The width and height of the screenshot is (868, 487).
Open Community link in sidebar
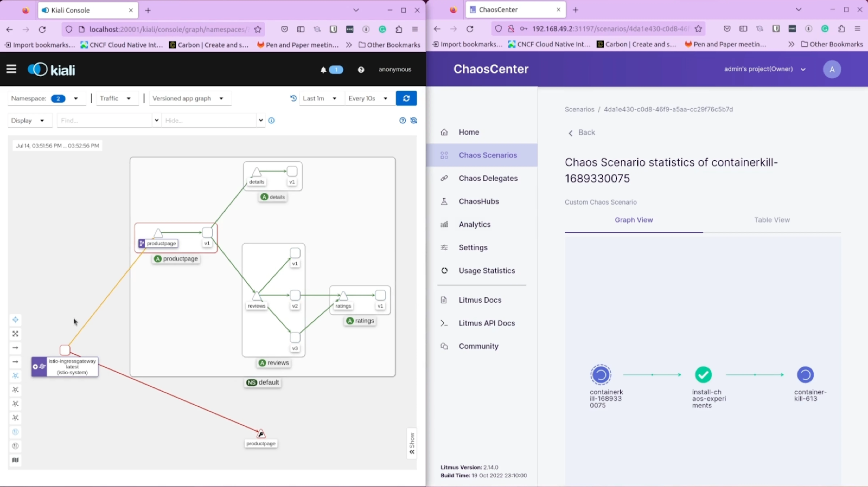482,346
